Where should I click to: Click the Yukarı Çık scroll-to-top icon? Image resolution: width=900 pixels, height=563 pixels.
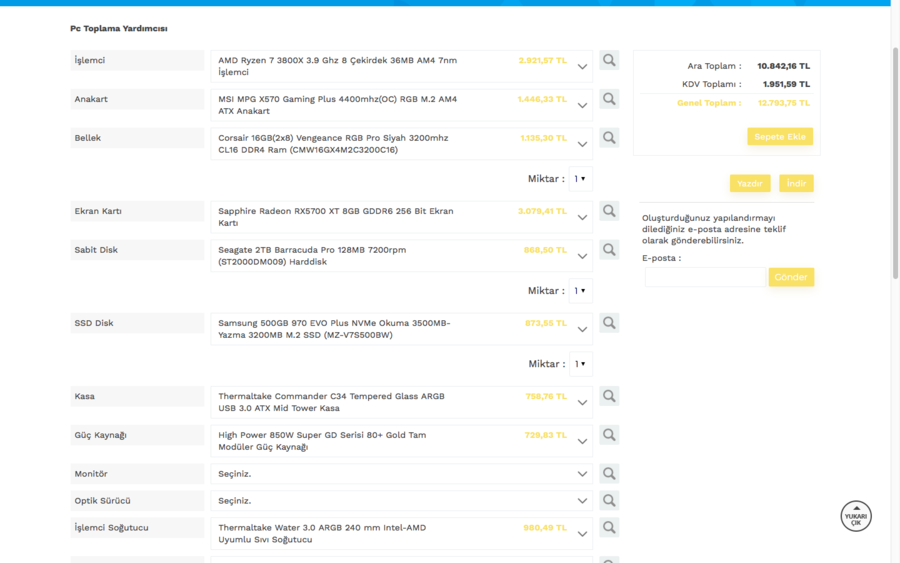pos(856,516)
